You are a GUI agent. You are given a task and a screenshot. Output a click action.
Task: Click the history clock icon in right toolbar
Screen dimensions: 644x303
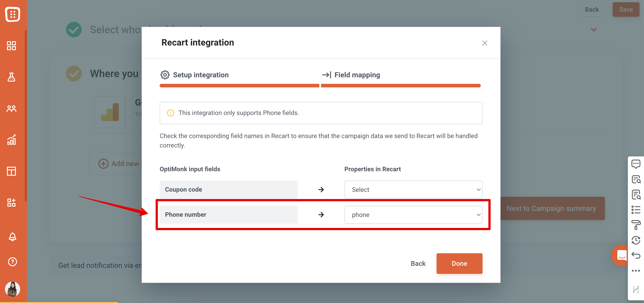[636, 240]
